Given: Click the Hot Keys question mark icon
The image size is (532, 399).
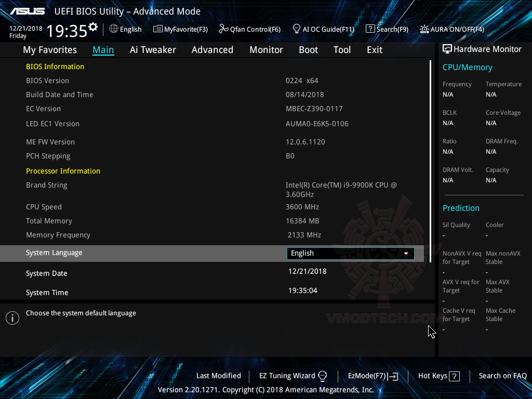Looking at the screenshot, I should tap(455, 376).
